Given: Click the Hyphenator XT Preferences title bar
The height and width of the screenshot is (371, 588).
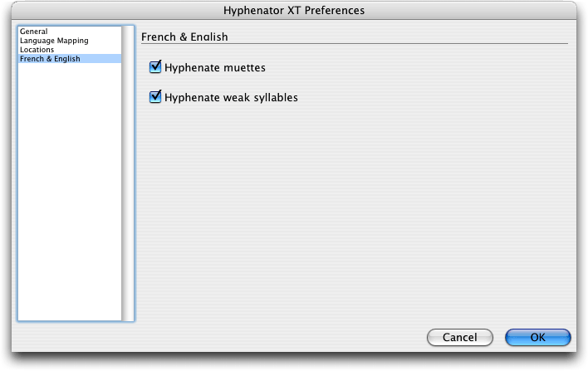Looking at the screenshot, I should click(x=294, y=10).
